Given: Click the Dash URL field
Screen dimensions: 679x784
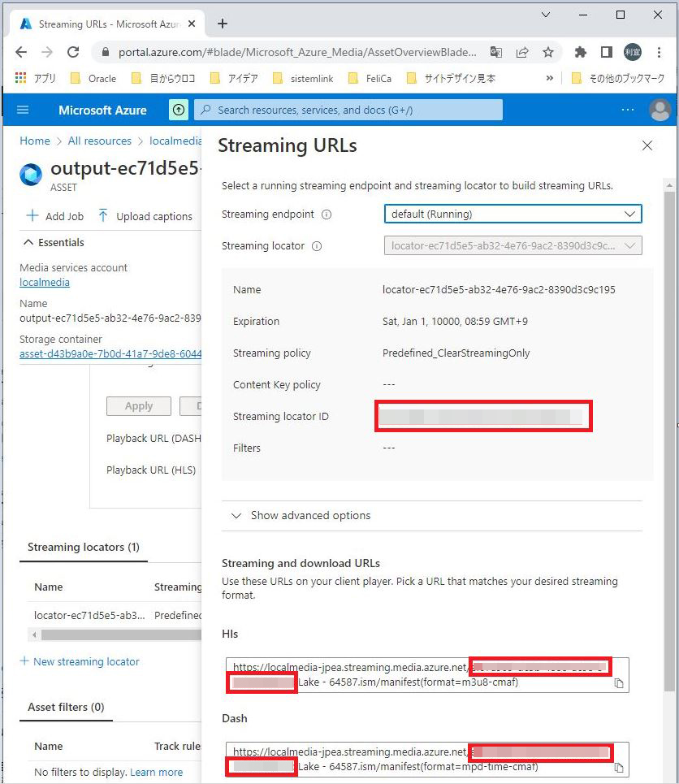Looking at the screenshot, I should click(427, 760).
